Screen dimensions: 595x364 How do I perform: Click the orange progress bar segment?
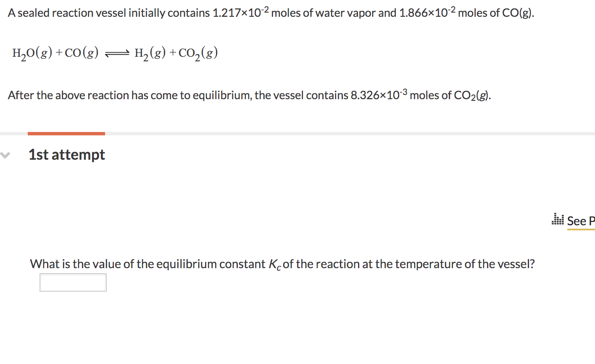point(66,133)
